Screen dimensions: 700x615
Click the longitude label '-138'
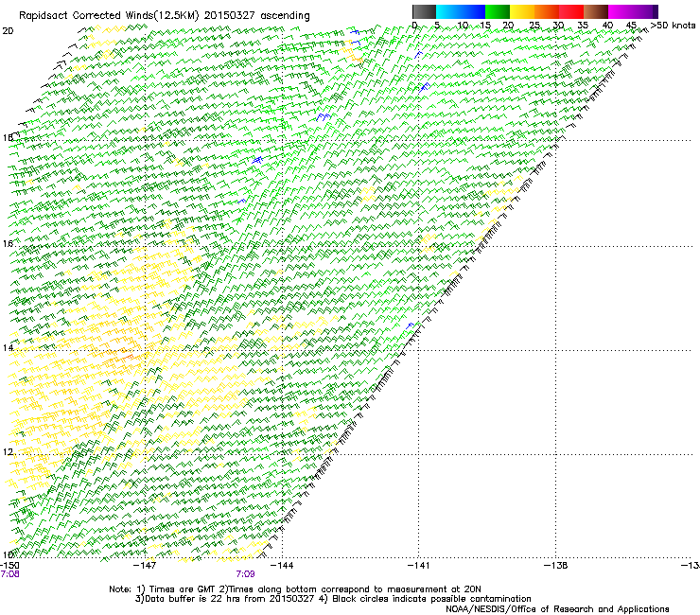[x=556, y=566]
